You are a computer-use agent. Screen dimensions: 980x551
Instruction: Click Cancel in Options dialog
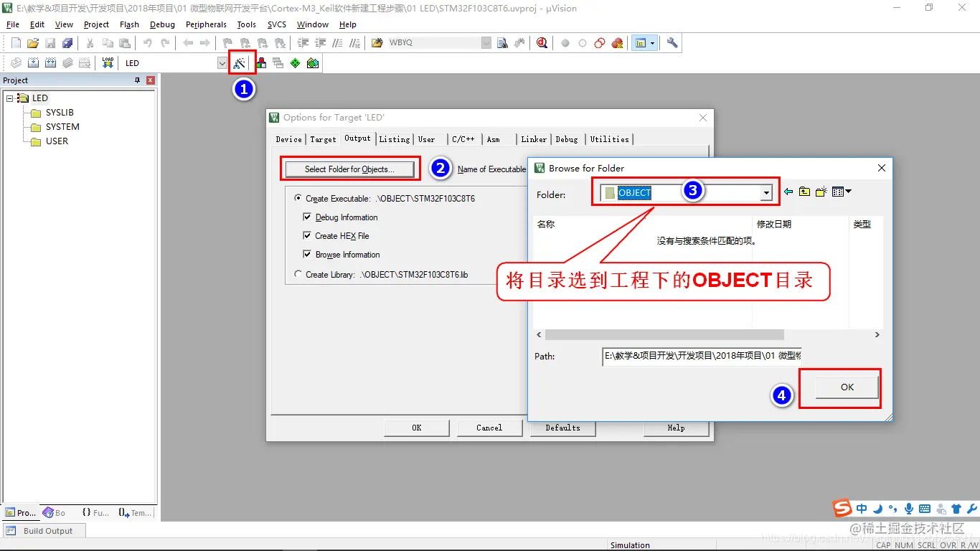click(x=489, y=428)
